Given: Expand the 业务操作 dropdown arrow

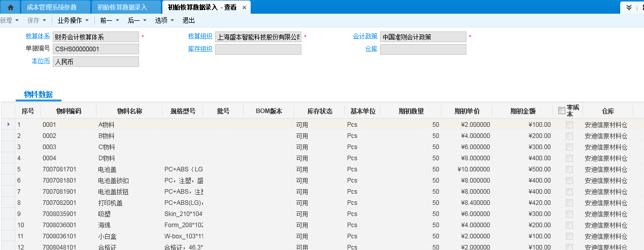Looking at the screenshot, I should coord(87,21).
